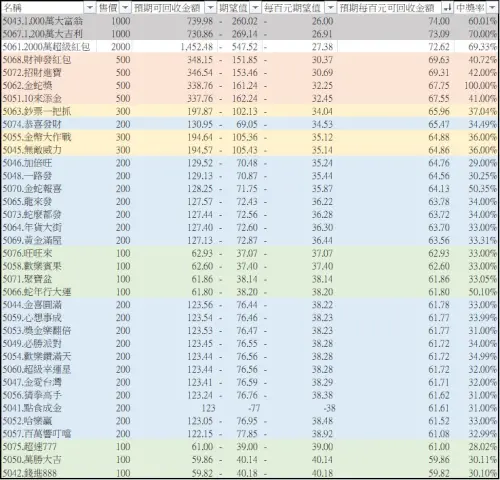Open the 名稱 column filter dropdown
This screenshot has width=500, height=480.
coord(89,8)
